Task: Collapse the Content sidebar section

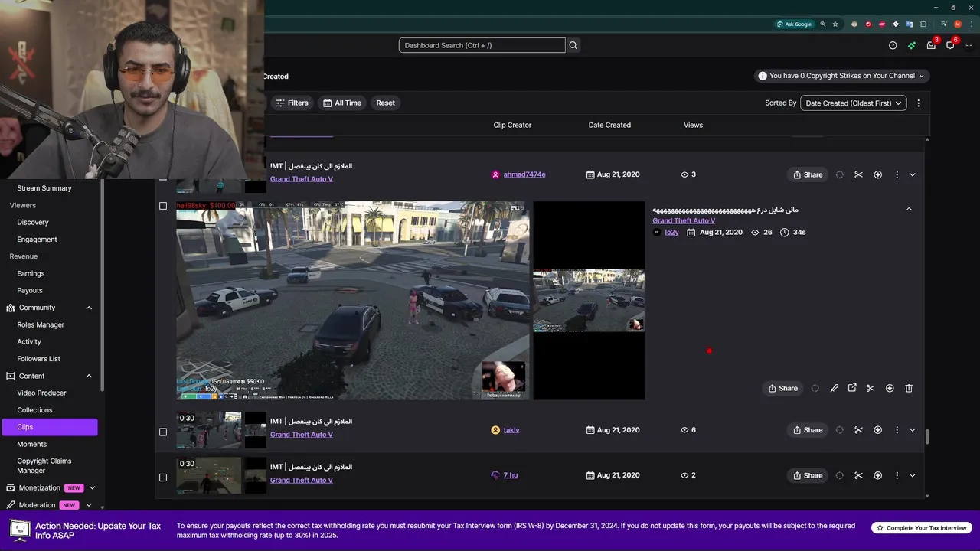Action: pyautogui.click(x=89, y=376)
